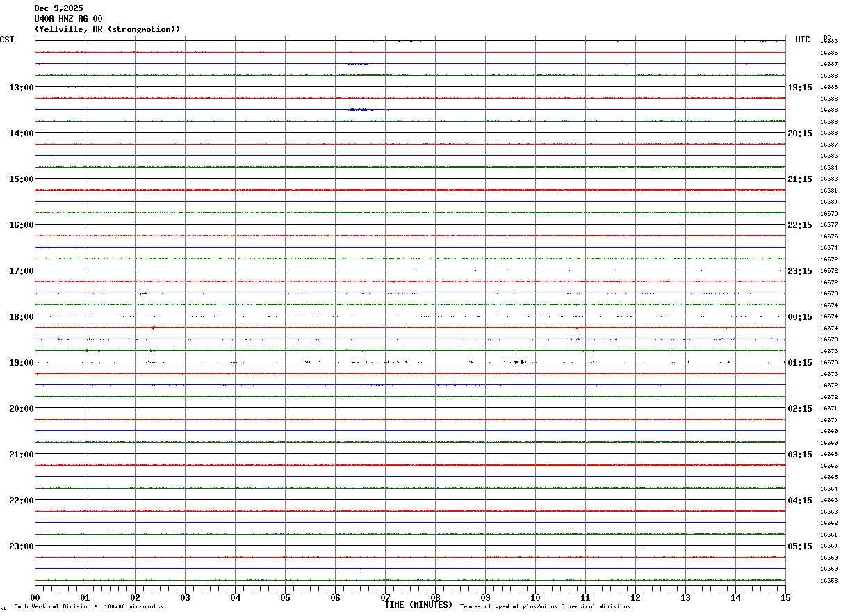Click minute 13 on the time axis
Screen dimensions: 841x616
pos(685,597)
